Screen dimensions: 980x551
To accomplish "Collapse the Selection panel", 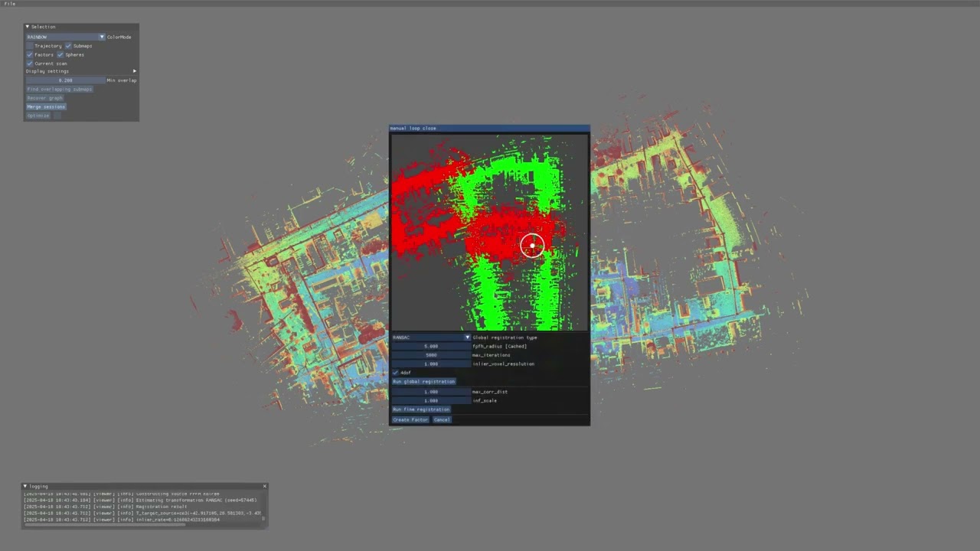I will coord(28,27).
